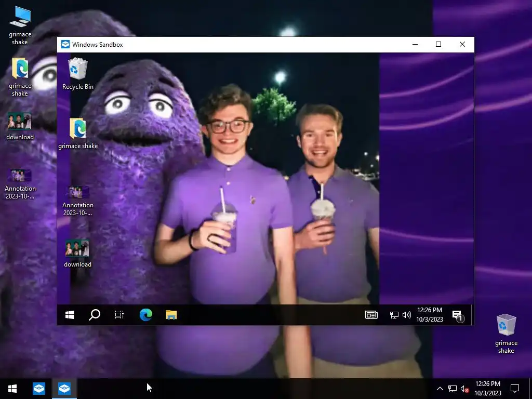
Task: Open the grimace shake computer icon on host desktop
Action: coord(20,25)
